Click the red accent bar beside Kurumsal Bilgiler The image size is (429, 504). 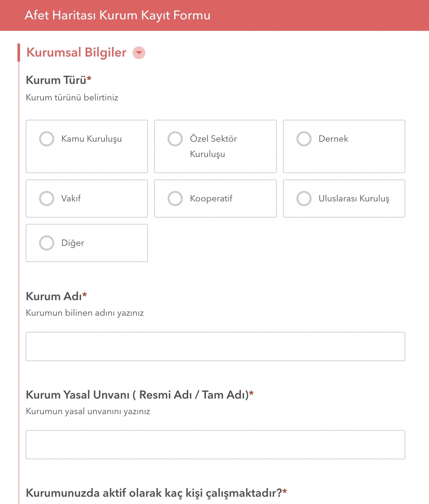coord(19,53)
